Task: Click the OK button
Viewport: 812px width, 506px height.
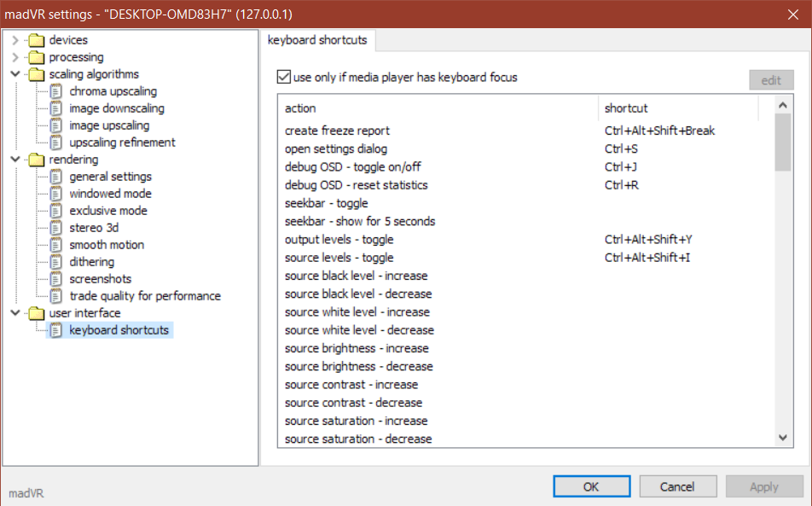Action: click(x=591, y=486)
